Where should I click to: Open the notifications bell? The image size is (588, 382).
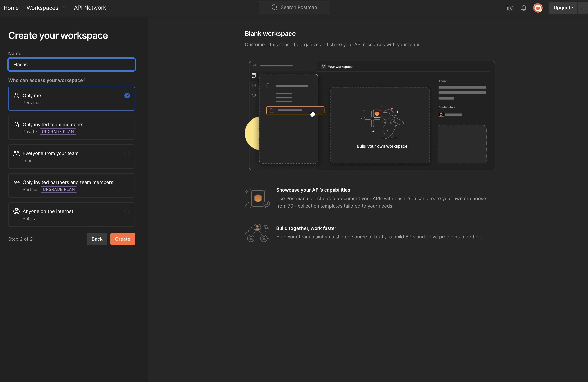point(524,8)
